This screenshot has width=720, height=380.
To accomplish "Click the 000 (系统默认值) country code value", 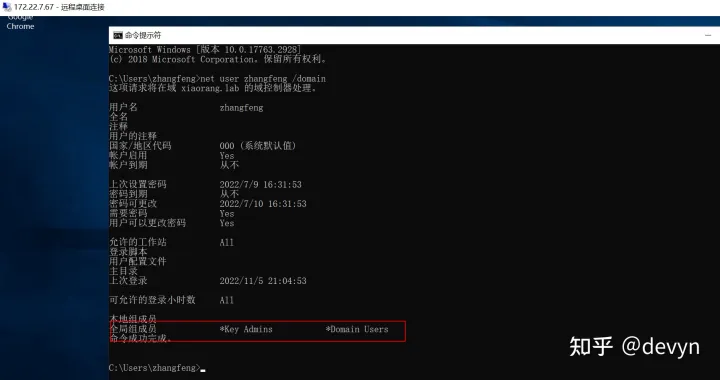I will 258,146.
